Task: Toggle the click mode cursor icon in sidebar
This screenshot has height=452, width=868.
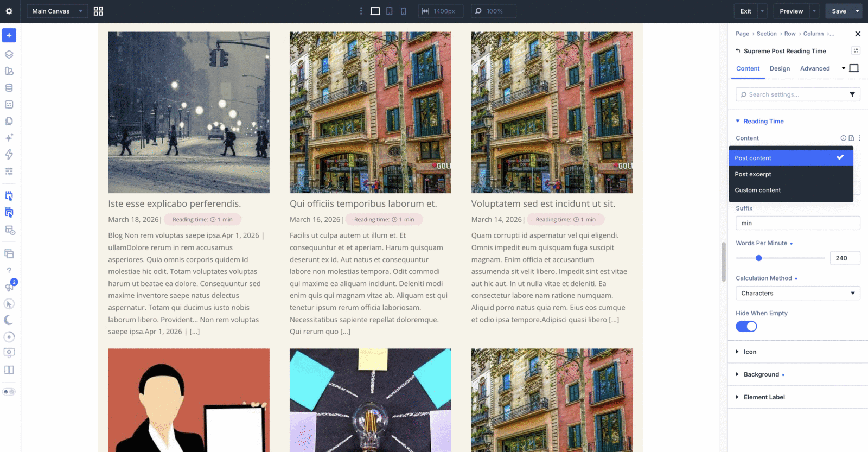Action: [9, 304]
